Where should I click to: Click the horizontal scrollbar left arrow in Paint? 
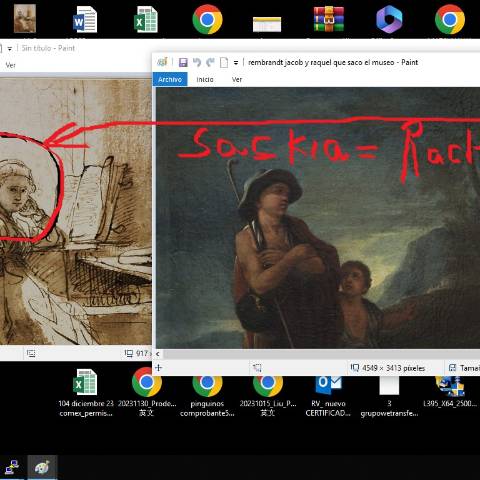pos(158,354)
